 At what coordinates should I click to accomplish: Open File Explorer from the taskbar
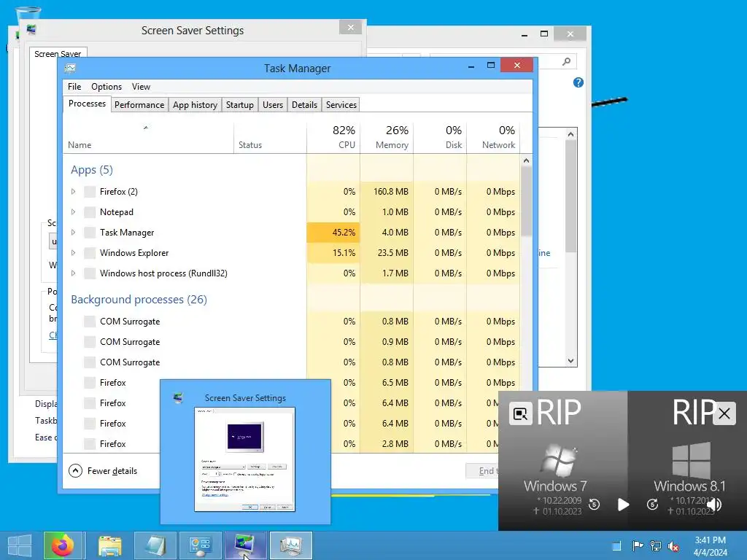(x=110, y=545)
